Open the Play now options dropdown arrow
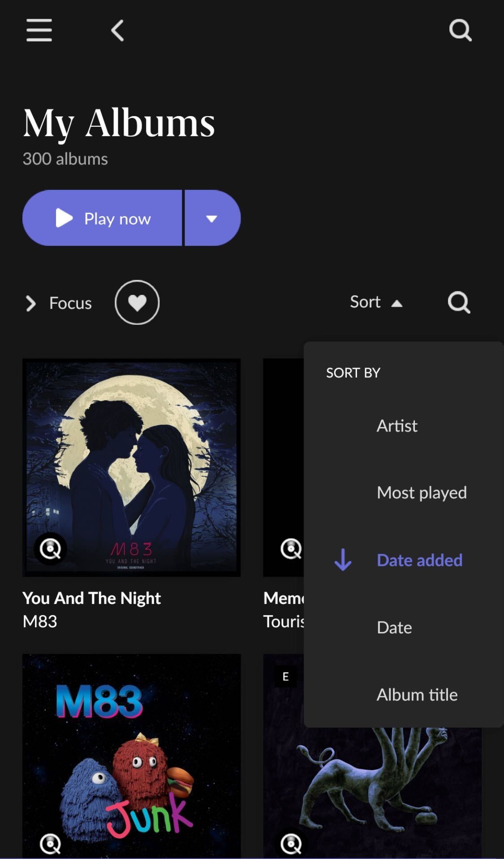The height and width of the screenshot is (859, 504). click(x=212, y=218)
